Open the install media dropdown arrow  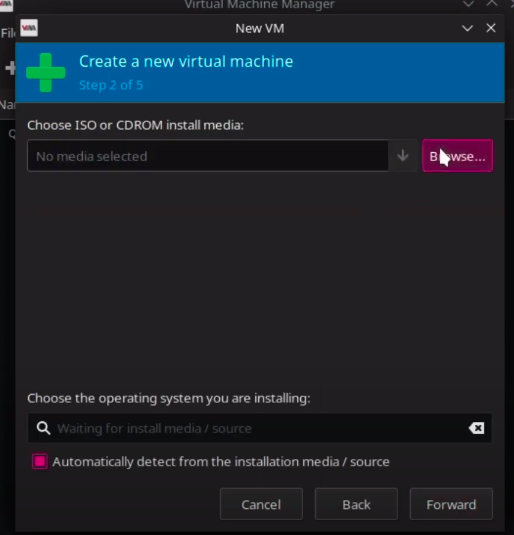tap(403, 156)
